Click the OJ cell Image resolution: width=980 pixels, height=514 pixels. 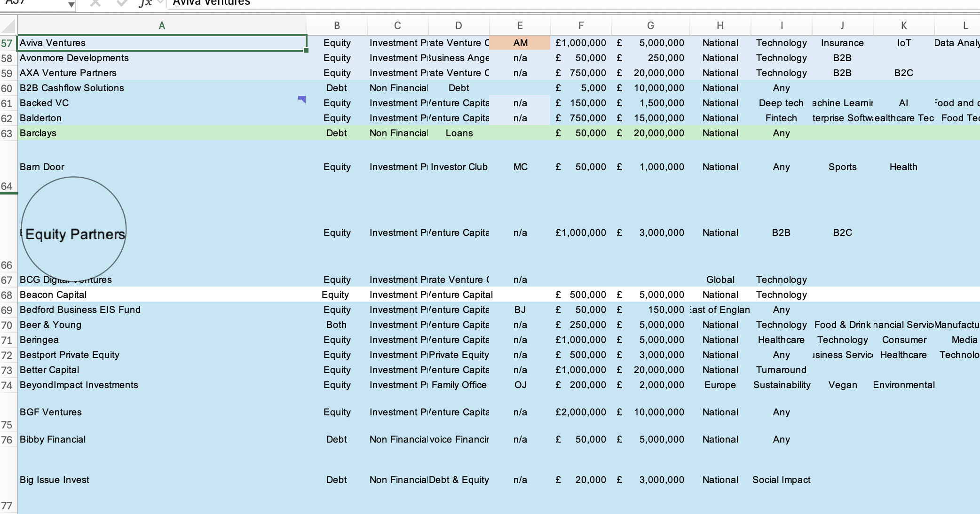pyautogui.click(x=520, y=385)
